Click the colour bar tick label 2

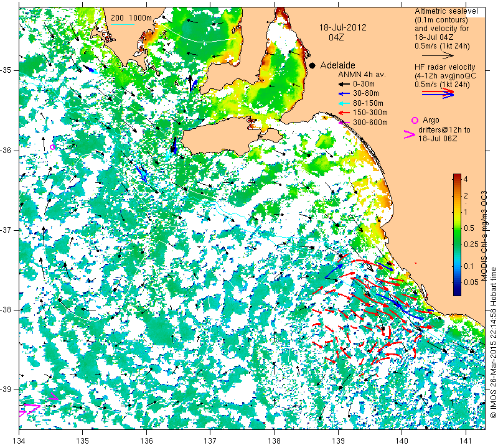pos(466,195)
